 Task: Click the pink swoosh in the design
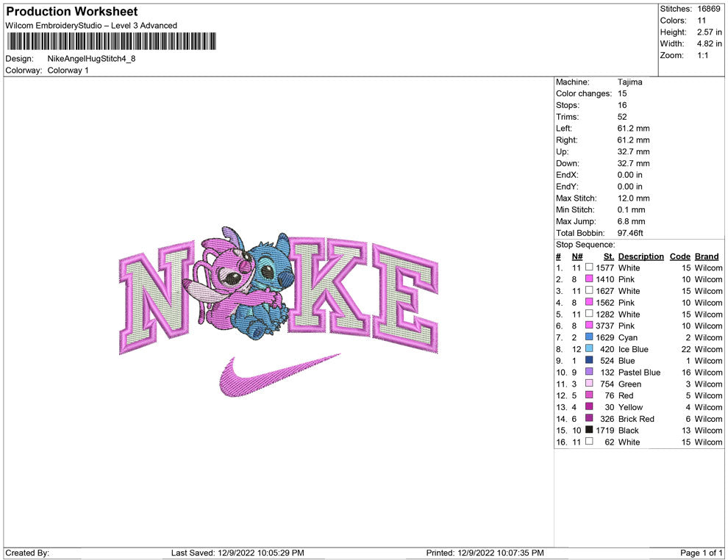(x=279, y=376)
